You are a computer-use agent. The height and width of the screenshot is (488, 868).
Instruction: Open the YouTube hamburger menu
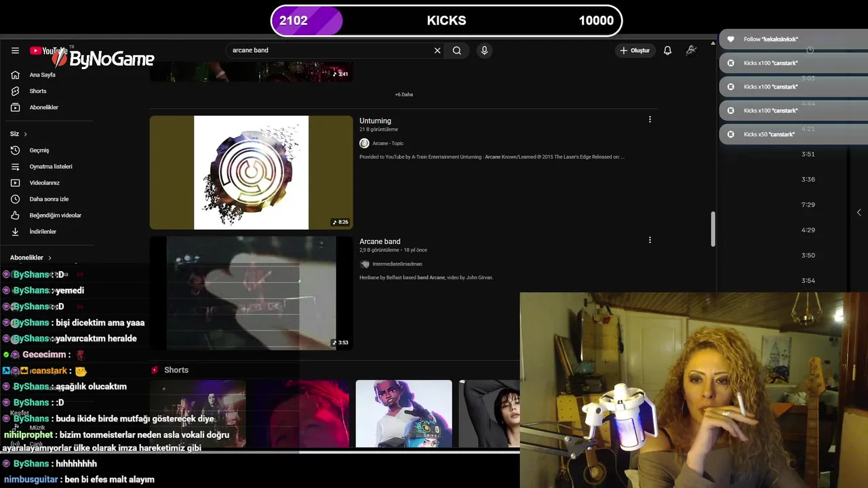[x=15, y=51]
